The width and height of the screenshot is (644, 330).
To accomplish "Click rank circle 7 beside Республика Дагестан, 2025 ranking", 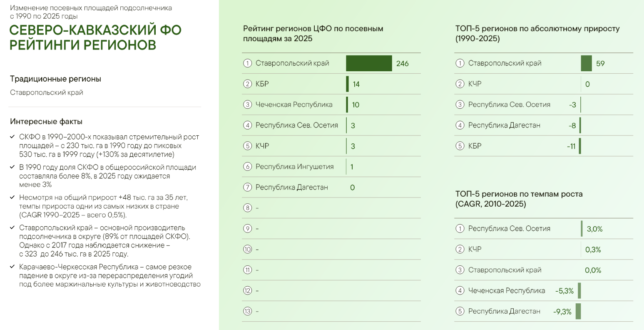I will 248,187.
